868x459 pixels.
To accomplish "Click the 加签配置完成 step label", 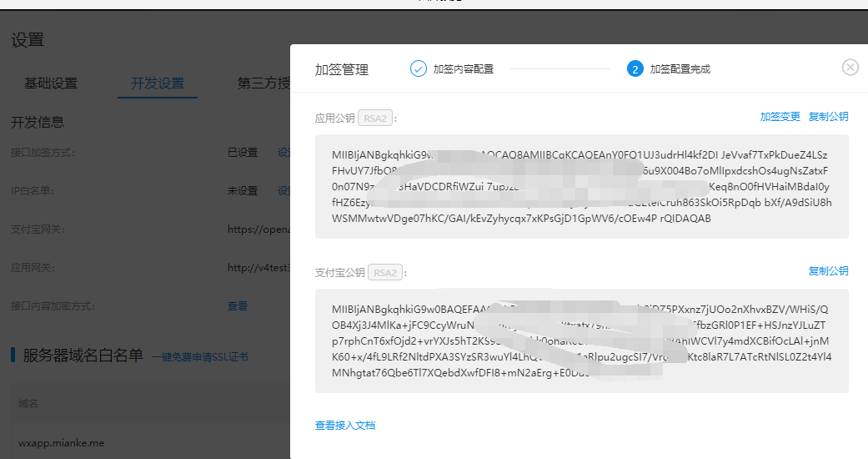I will 680,69.
